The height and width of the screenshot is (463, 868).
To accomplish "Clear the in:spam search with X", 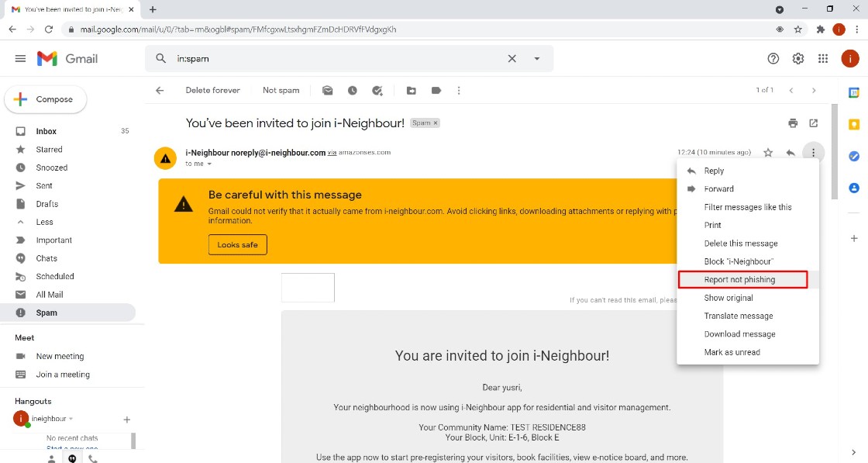I will pos(512,59).
